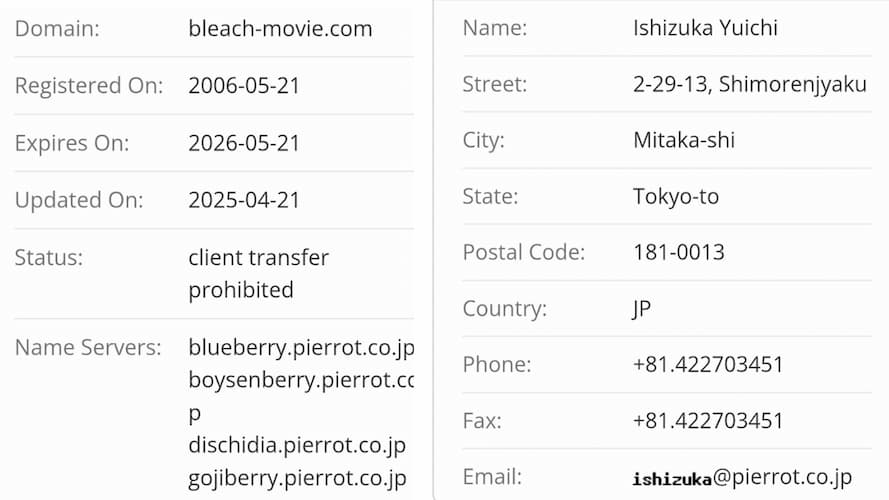The image size is (889, 500).
Task: Click the country code JP
Action: [642, 309]
